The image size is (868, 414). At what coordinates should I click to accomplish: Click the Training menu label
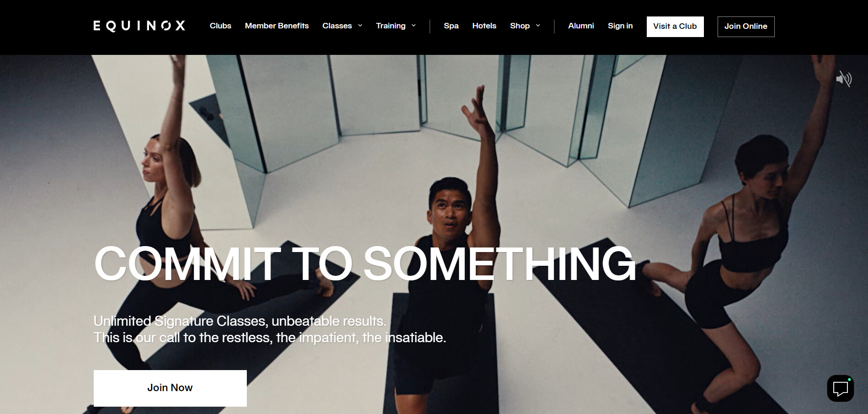coord(391,26)
